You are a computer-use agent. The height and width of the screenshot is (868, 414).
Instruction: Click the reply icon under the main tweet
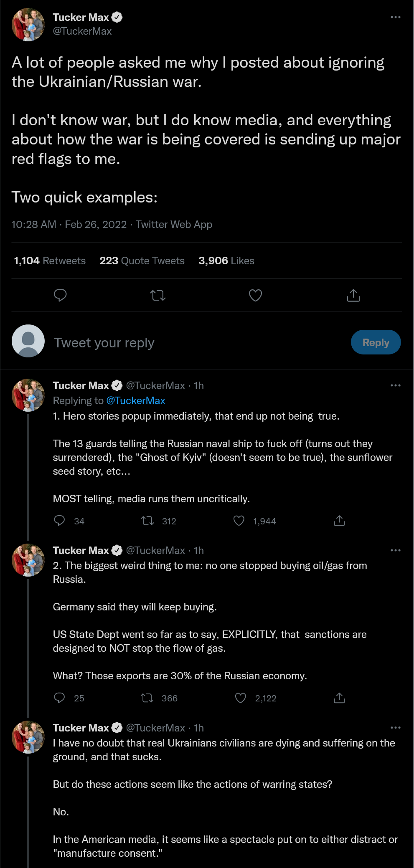tap(60, 296)
